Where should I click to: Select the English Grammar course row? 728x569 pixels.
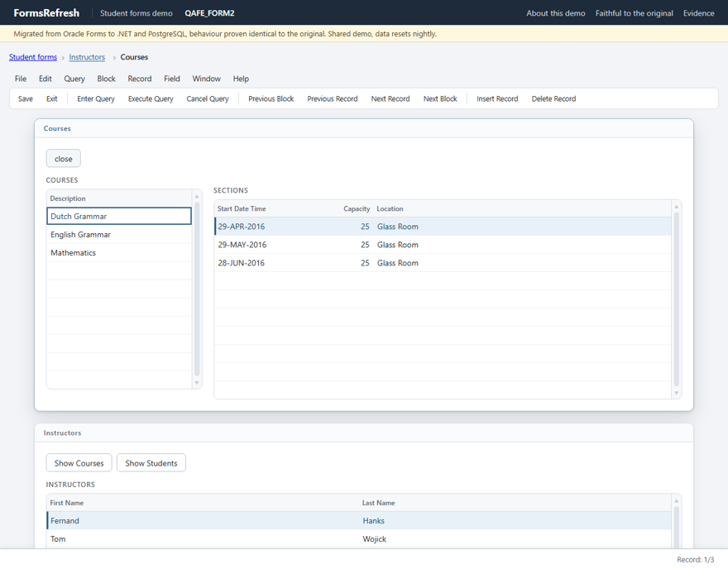tap(119, 234)
